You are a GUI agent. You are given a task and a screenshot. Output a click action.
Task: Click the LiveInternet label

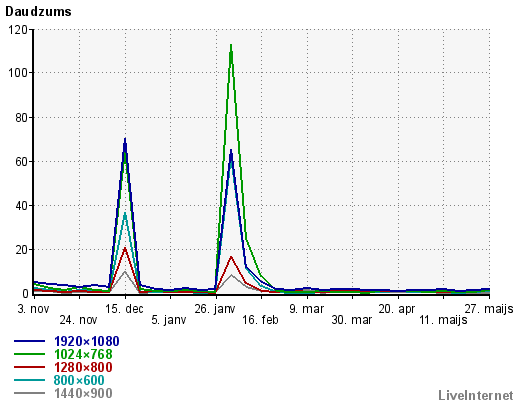tap(476, 396)
